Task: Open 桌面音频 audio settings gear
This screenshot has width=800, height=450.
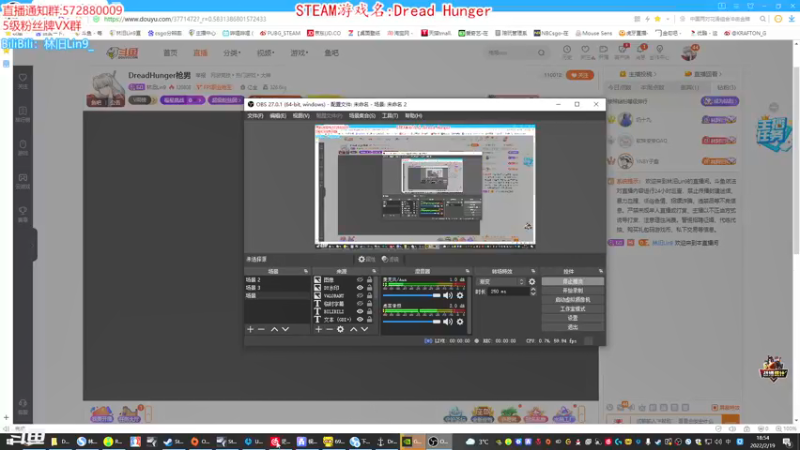Action: 460,322
